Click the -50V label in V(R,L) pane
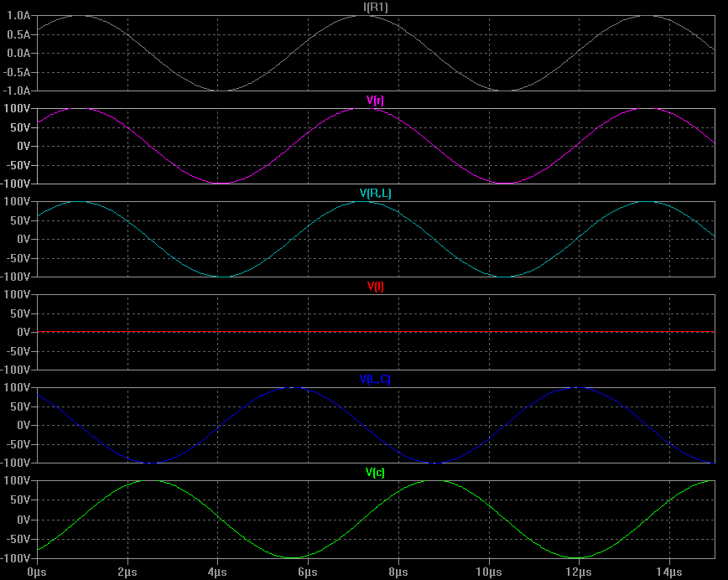 (x=18, y=258)
